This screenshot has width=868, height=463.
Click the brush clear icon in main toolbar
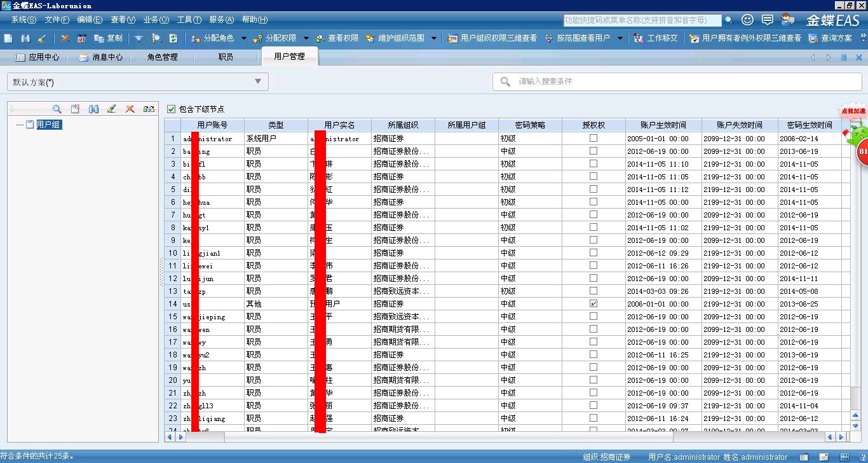coord(42,38)
